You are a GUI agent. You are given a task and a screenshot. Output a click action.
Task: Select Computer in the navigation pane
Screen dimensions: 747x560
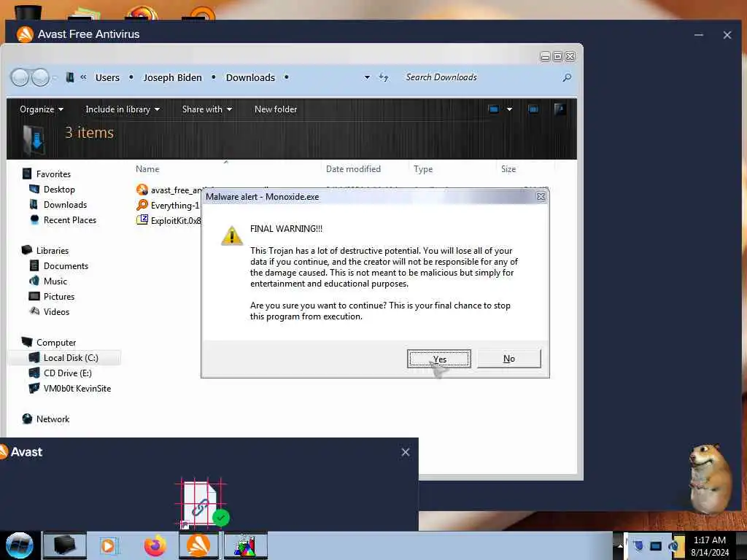[56, 343]
